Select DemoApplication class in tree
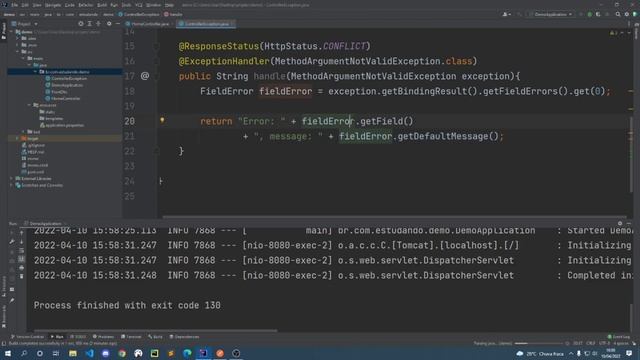The image size is (640, 360). (x=64, y=85)
